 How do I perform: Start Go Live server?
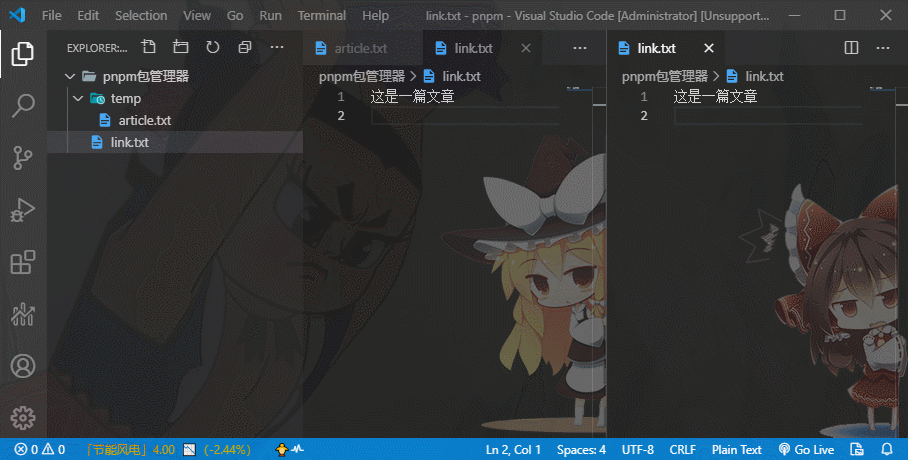point(806,450)
